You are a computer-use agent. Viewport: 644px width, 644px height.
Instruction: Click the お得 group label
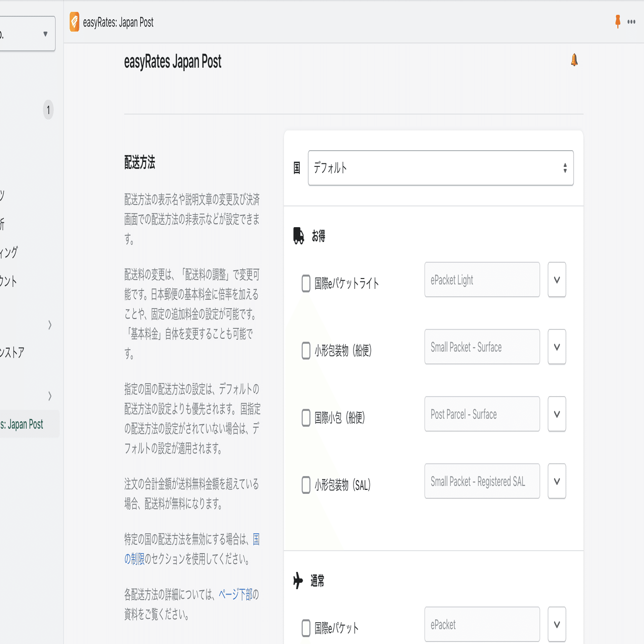click(x=319, y=236)
